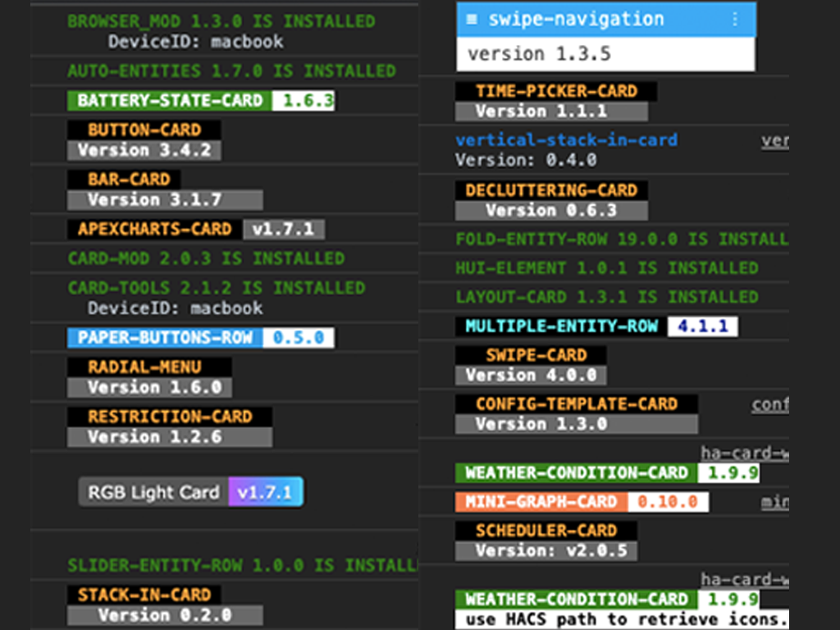Click the orange MINI-GRAPH-CARD label

click(x=541, y=502)
